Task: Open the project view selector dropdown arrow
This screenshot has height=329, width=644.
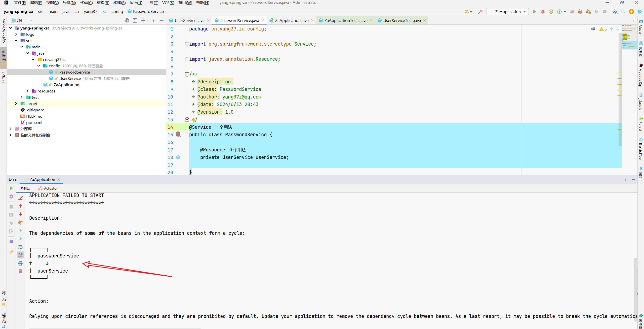Action: 31,20
